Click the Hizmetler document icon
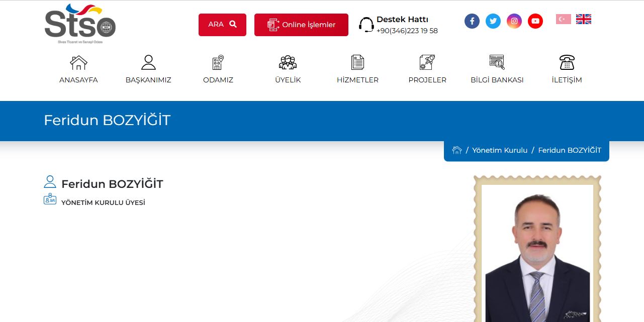 coord(357,62)
